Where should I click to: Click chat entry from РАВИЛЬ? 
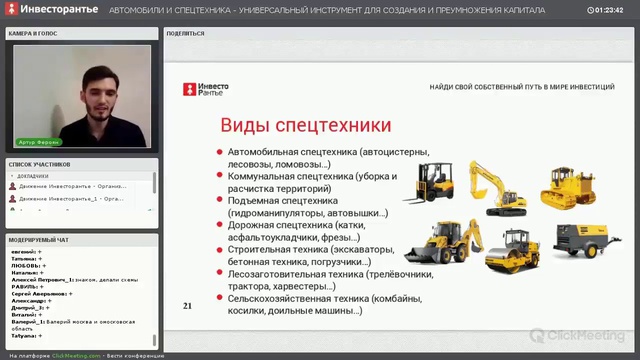click(x=27, y=287)
